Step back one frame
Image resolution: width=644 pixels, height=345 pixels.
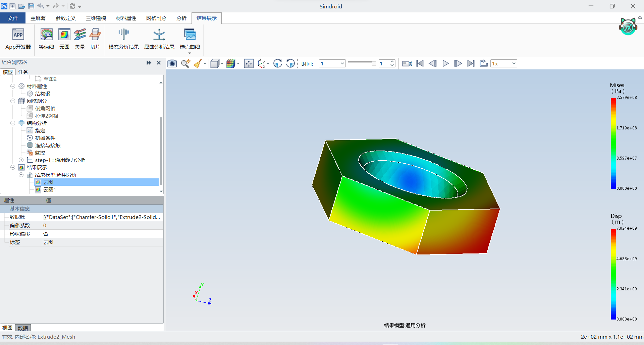[x=433, y=63]
